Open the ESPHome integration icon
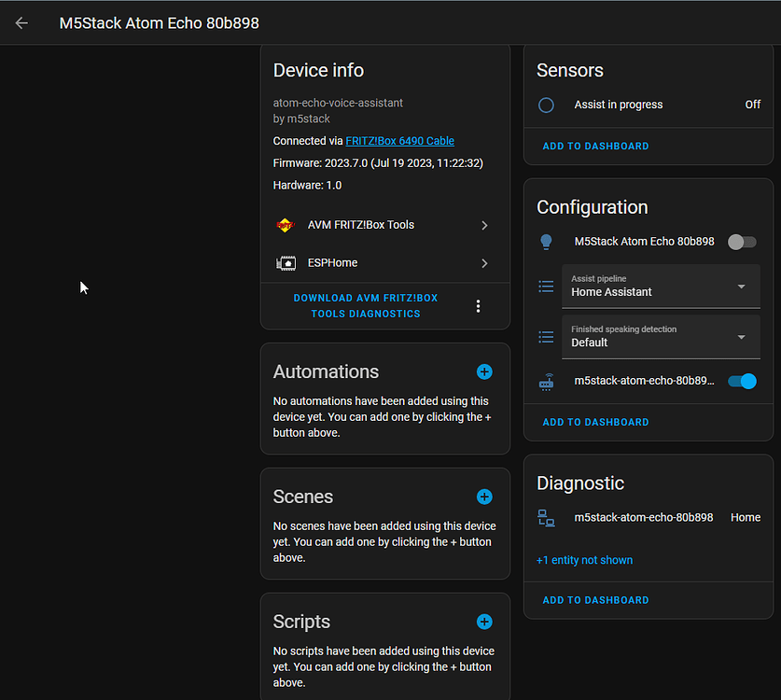This screenshot has height=700, width=781. pyautogui.click(x=286, y=263)
